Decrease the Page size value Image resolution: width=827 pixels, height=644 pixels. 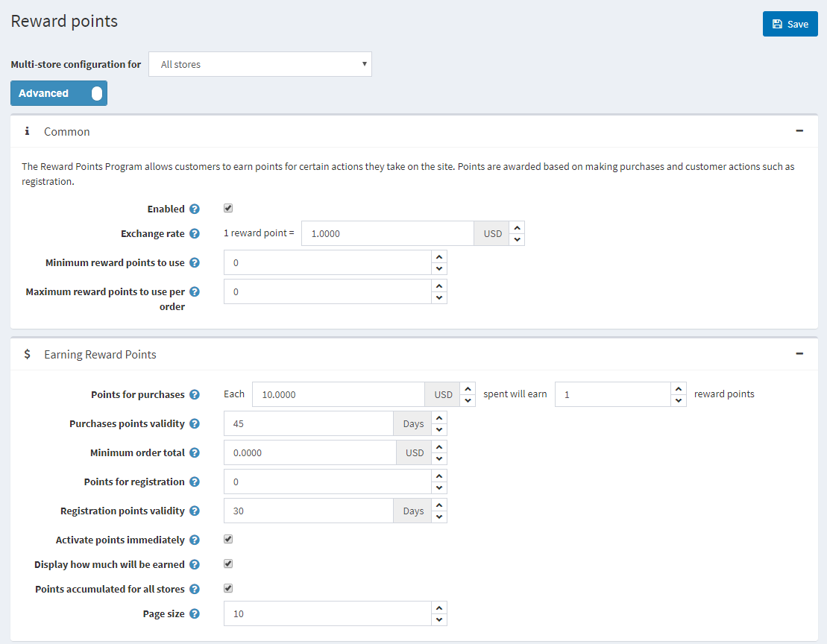tap(439, 620)
